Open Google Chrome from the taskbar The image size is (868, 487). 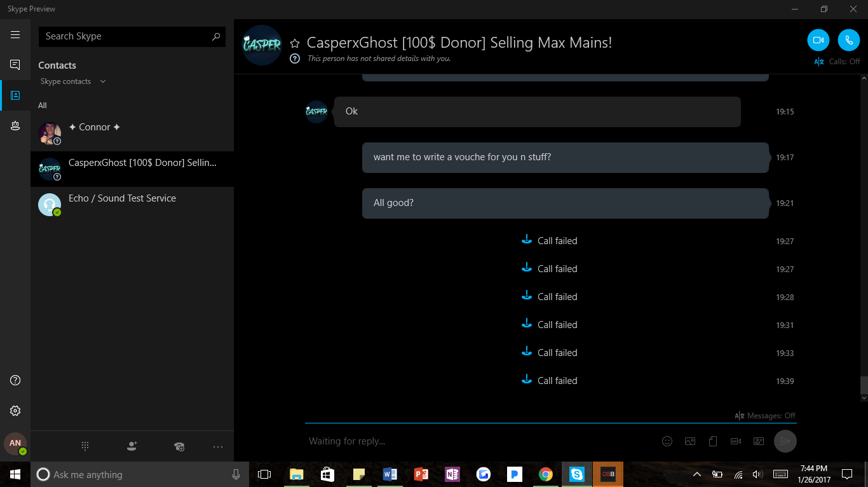[x=545, y=474]
